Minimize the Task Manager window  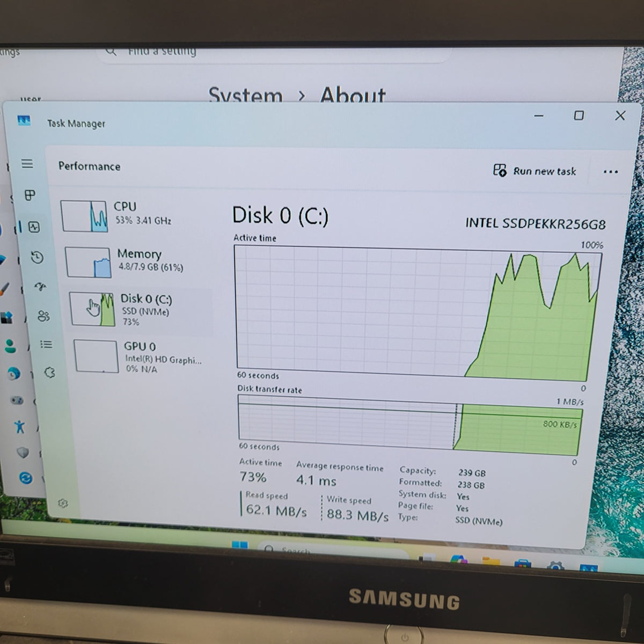pos(539,115)
